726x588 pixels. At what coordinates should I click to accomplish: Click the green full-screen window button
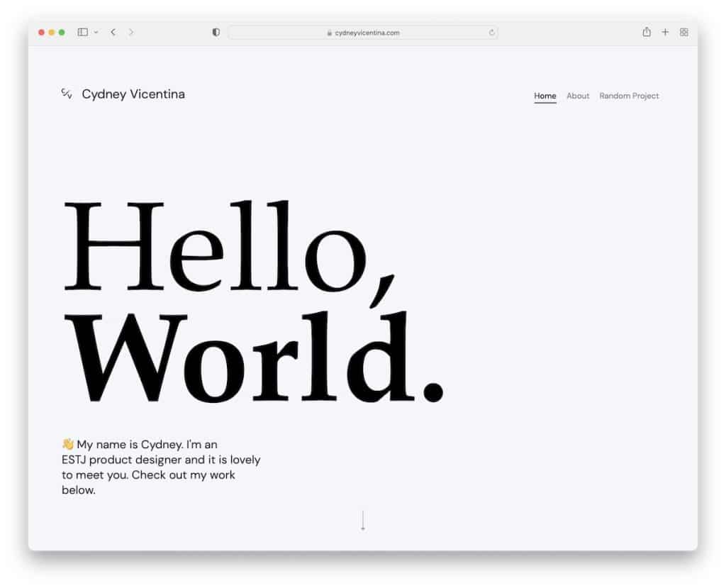(62, 33)
